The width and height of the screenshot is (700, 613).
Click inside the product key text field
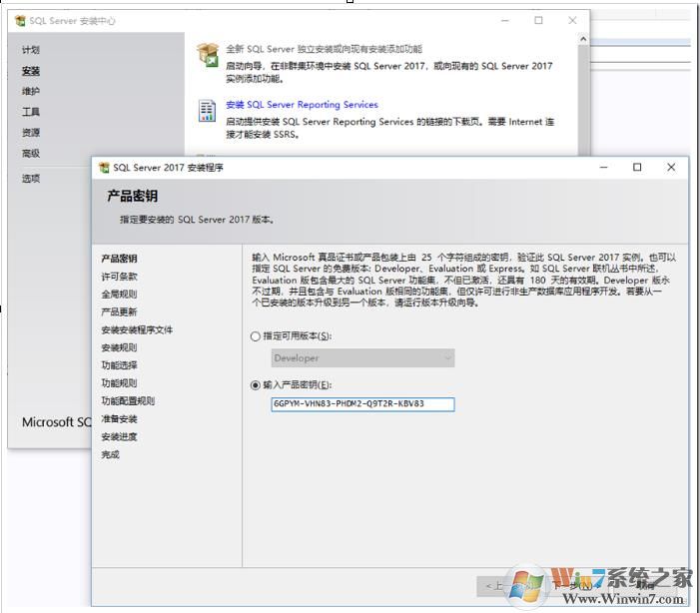pos(362,404)
